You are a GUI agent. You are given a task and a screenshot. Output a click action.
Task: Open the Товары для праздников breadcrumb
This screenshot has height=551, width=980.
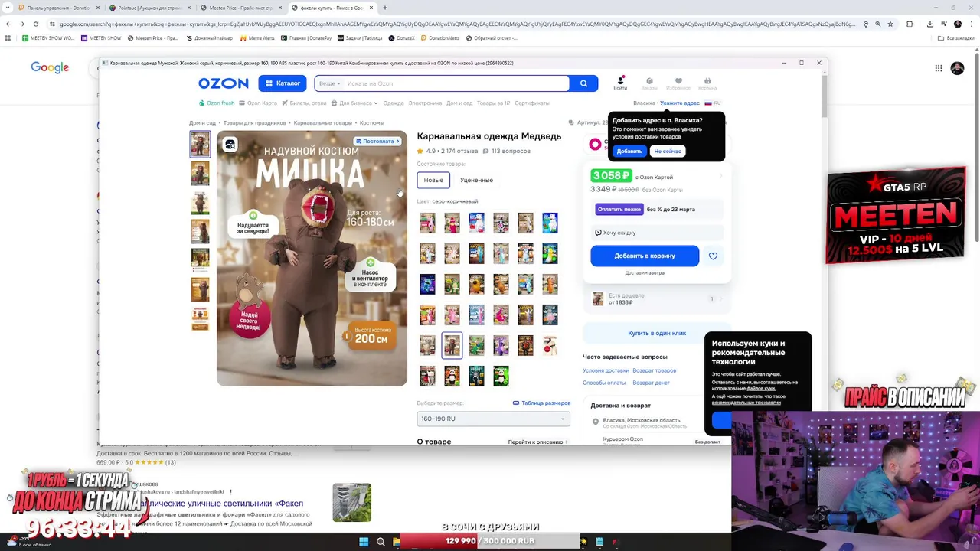(x=254, y=122)
